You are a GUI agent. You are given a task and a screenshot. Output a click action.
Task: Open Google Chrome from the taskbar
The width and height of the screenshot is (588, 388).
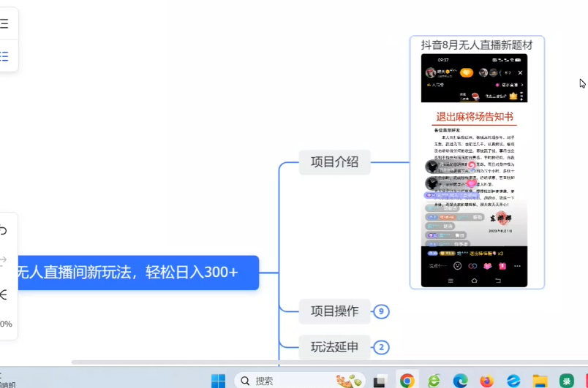(407, 381)
